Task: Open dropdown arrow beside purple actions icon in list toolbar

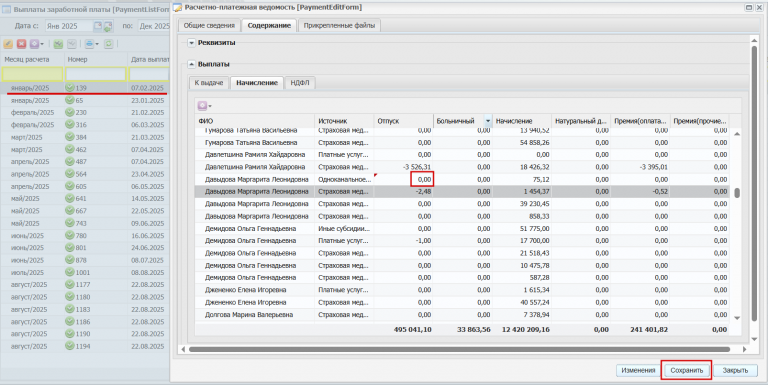Action: tap(42, 45)
